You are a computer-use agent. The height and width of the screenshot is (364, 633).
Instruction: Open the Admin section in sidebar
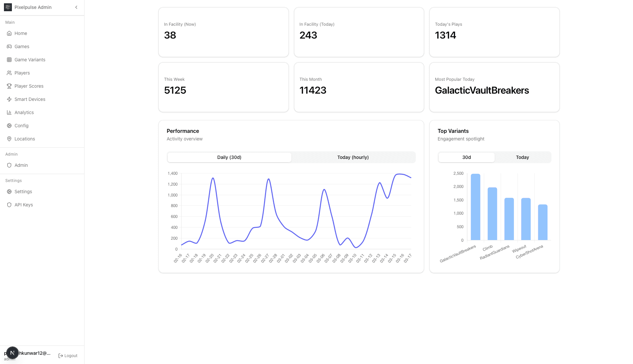tap(21, 165)
